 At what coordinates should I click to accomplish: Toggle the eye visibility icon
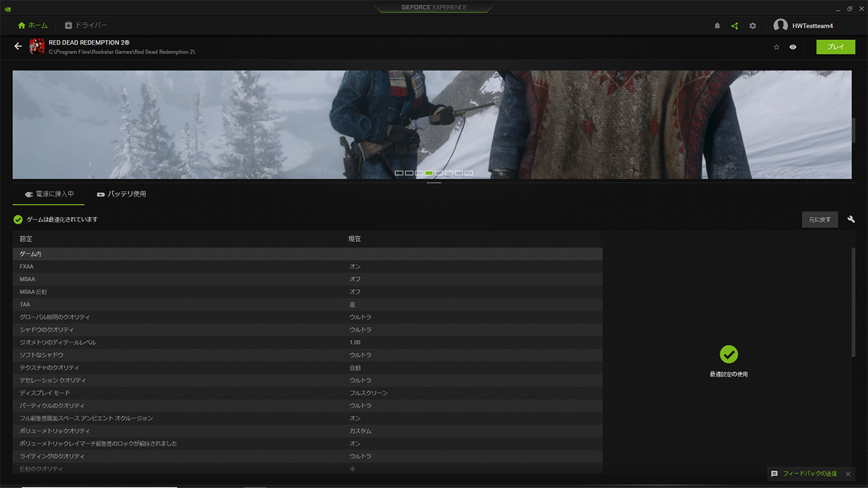[x=793, y=47]
